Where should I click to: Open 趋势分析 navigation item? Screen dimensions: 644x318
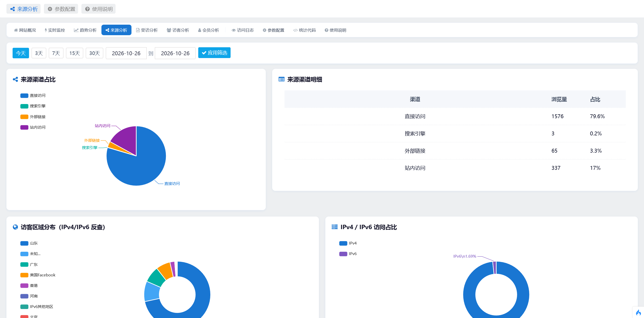tap(85, 30)
